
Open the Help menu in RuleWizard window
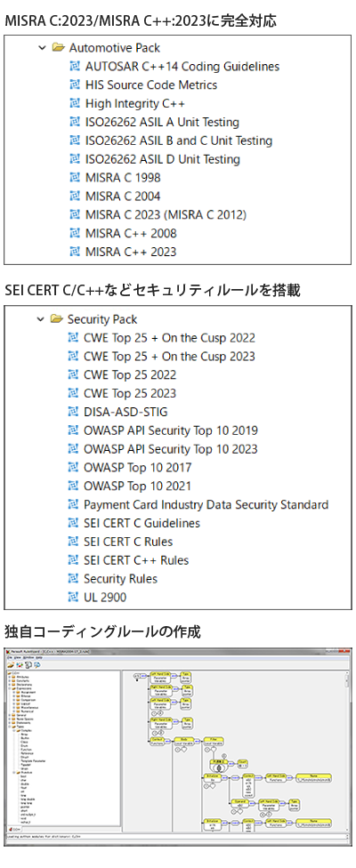(39, 657)
